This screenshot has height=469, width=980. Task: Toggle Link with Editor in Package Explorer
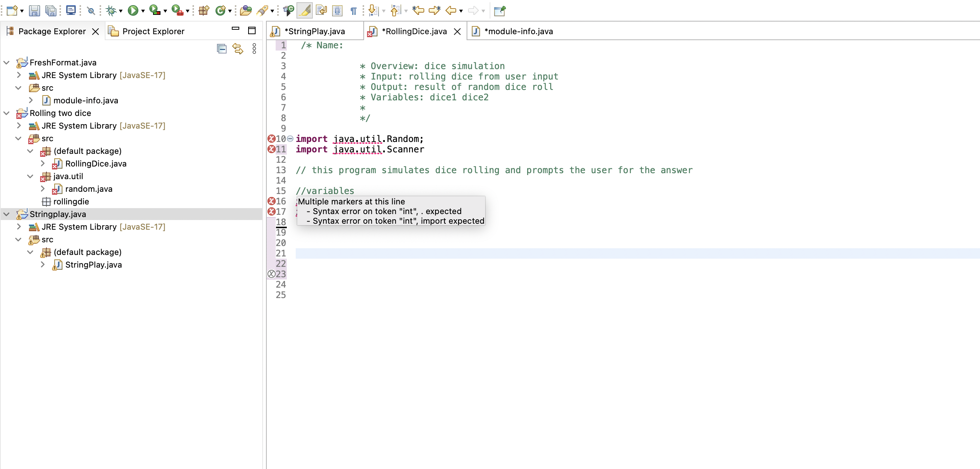tap(238, 49)
